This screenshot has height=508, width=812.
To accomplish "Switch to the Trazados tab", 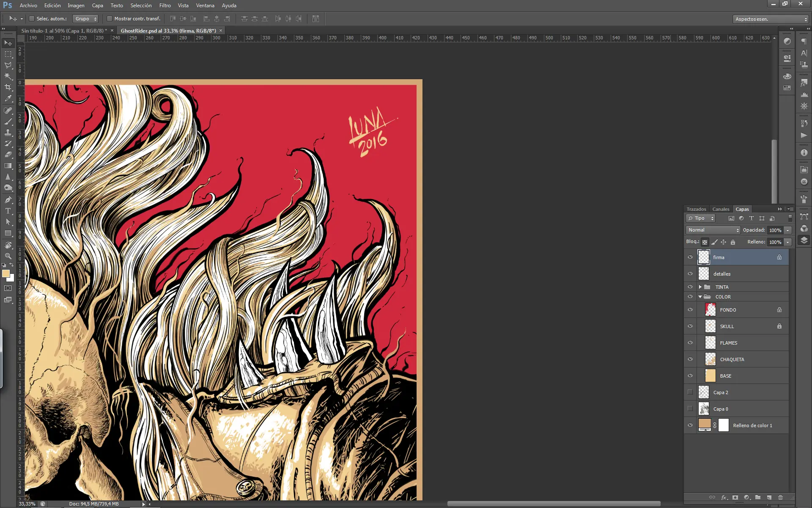I will point(697,209).
